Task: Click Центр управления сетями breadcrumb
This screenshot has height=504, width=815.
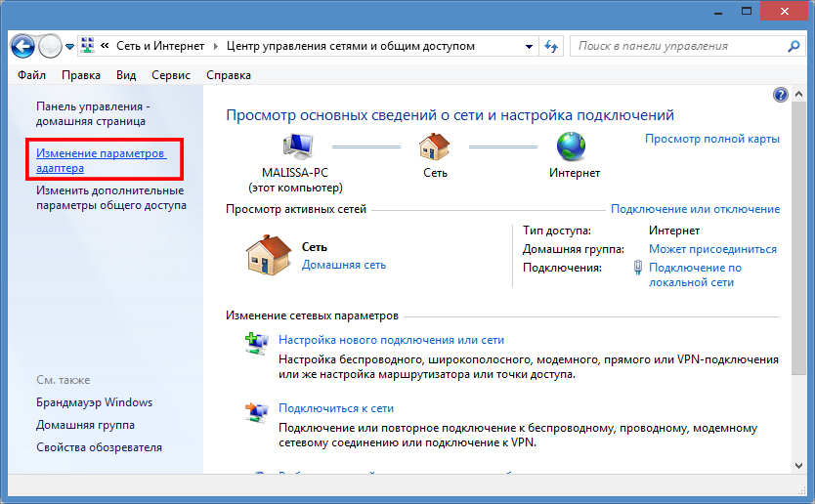Action: [350, 46]
